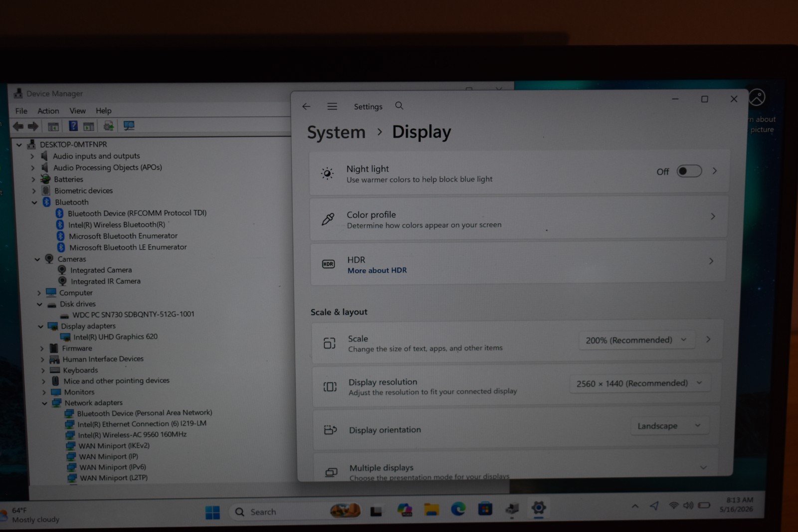Viewport: 798px width, 532px height.
Task: Collapse the Network adapters category
Action: 44,403
